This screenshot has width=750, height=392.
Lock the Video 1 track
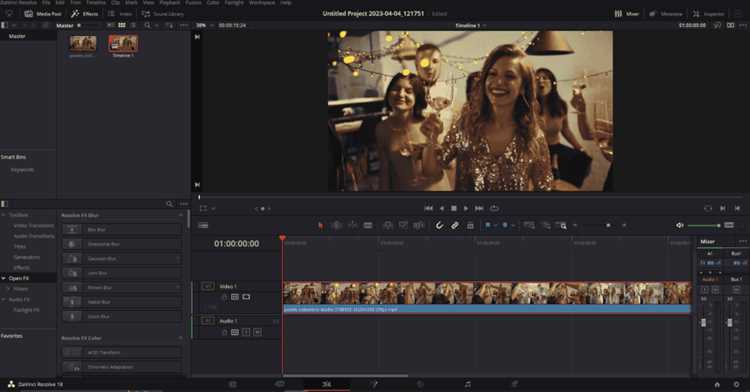tap(224, 297)
